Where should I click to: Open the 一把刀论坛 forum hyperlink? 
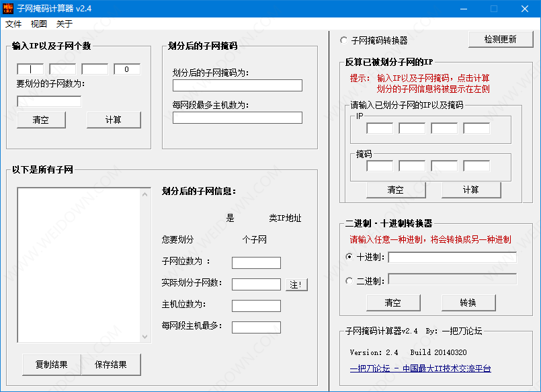[420, 368]
